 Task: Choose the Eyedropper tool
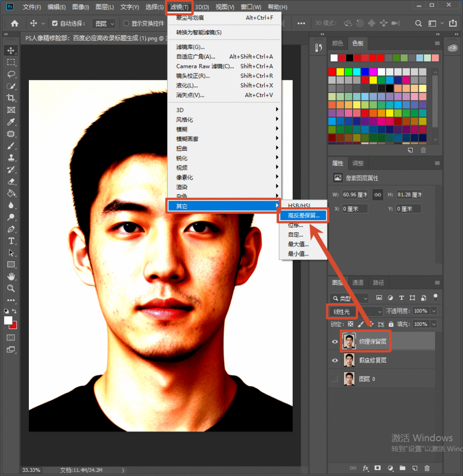point(11,122)
